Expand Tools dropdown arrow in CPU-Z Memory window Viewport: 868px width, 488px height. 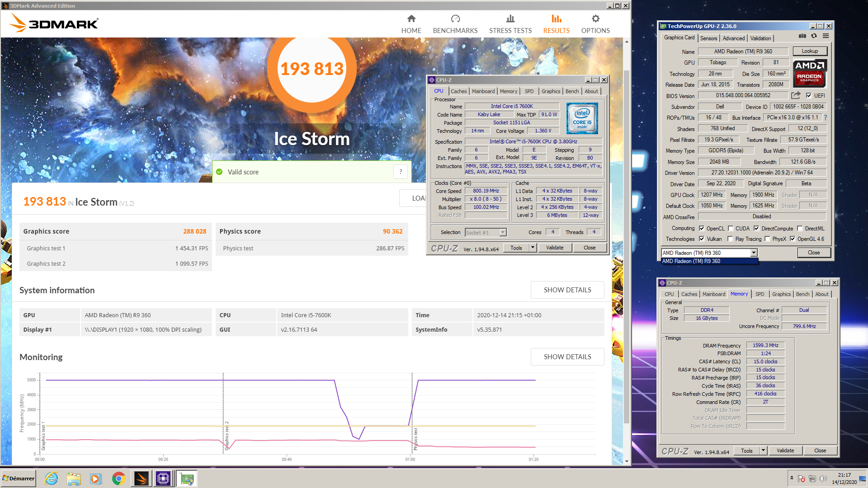763,450
